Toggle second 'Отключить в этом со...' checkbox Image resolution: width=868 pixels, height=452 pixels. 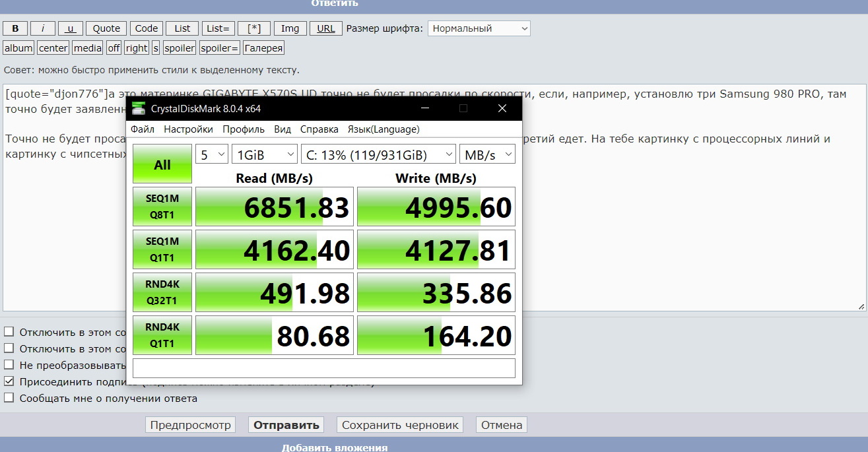(x=9, y=348)
